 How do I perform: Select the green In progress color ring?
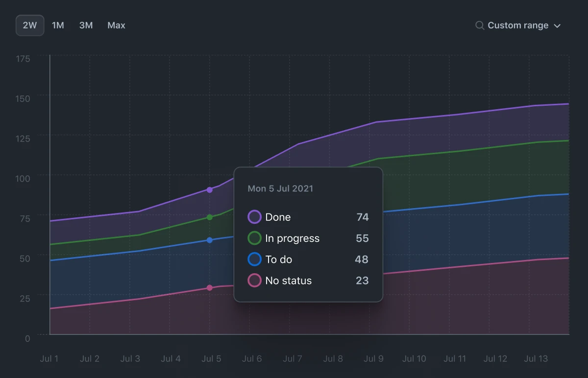pyautogui.click(x=254, y=238)
